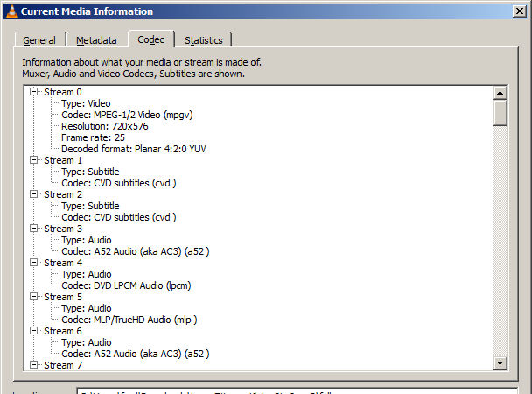Click 'Frame rate: 25' row
532x394 pixels.
click(x=93, y=137)
